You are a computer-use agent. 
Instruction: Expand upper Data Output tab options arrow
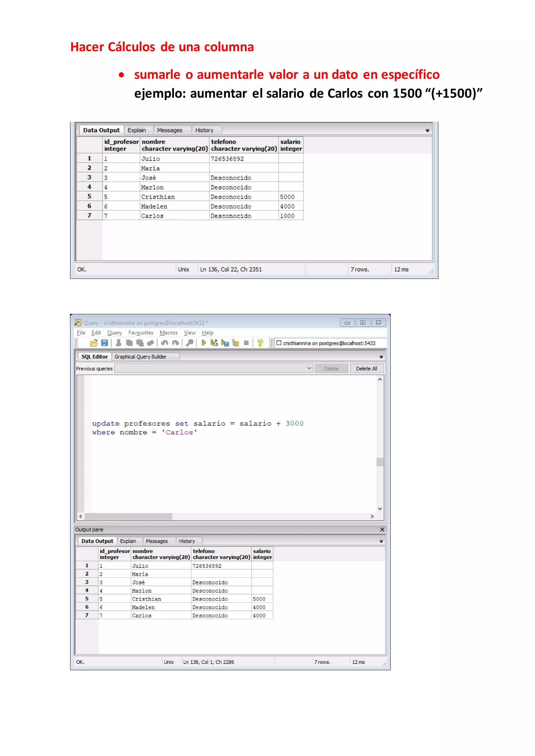click(x=428, y=131)
